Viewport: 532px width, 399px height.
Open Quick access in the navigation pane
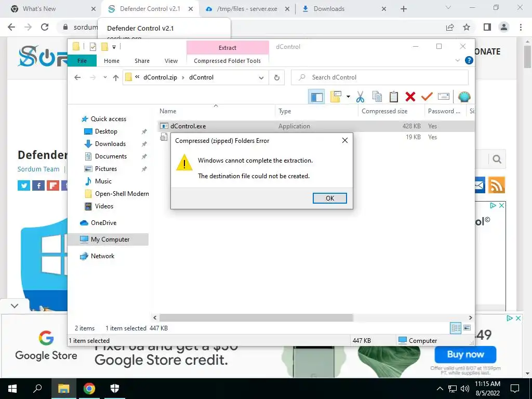[108, 119]
